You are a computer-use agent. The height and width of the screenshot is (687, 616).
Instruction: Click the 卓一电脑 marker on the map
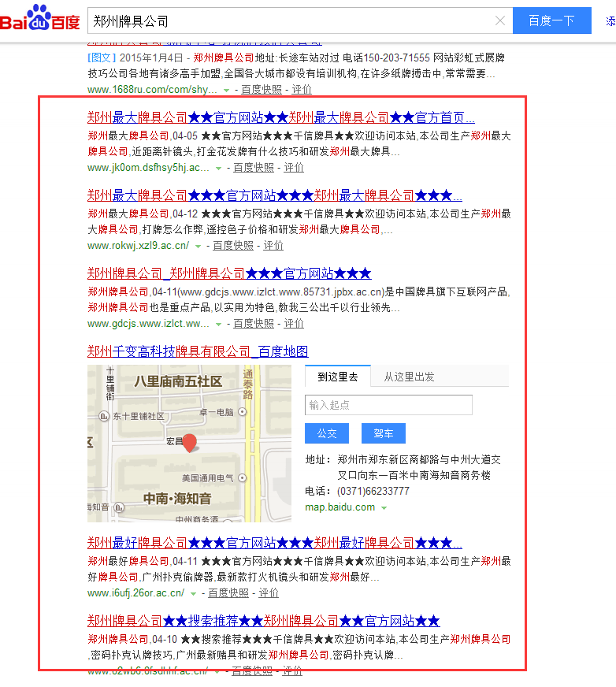point(243,412)
